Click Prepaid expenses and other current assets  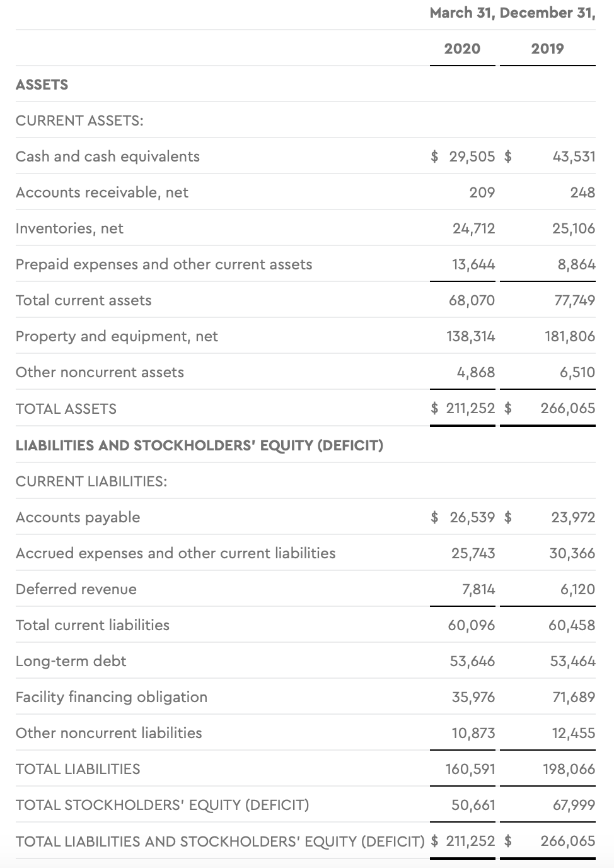tap(164, 264)
